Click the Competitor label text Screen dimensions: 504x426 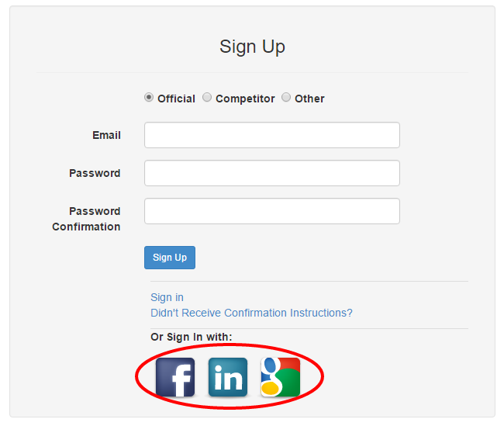pos(245,99)
